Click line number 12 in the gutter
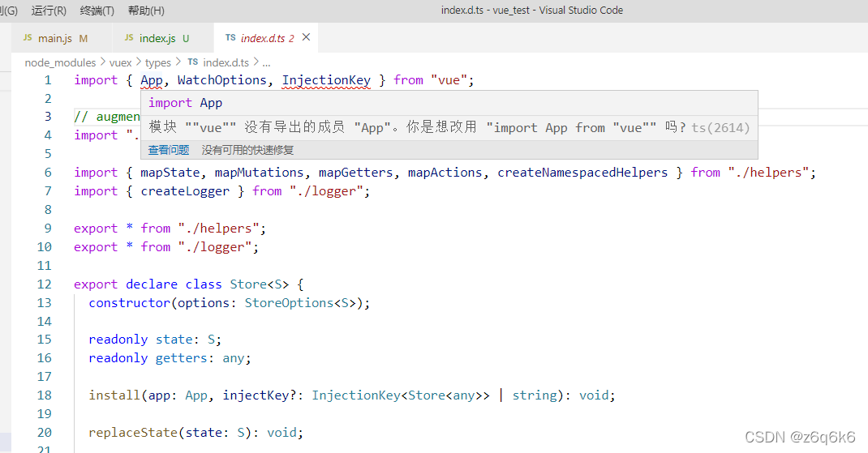The image size is (868, 453). [45, 284]
